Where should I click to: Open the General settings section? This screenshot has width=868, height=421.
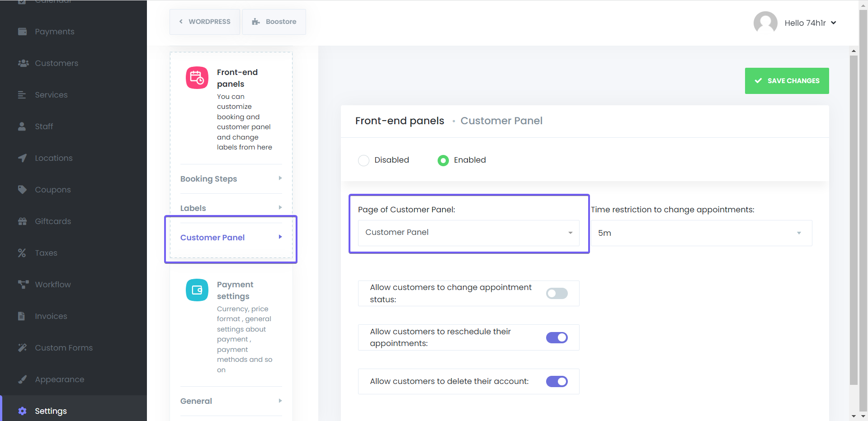(231, 401)
